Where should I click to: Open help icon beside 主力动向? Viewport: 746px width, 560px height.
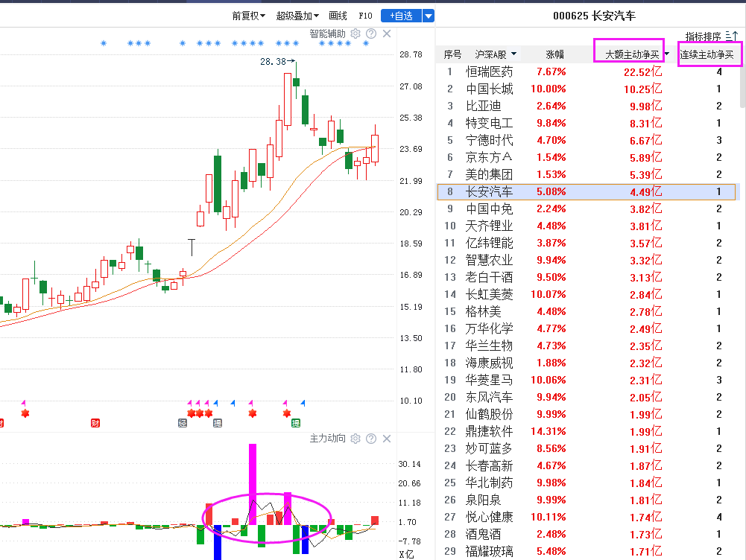click(371, 439)
